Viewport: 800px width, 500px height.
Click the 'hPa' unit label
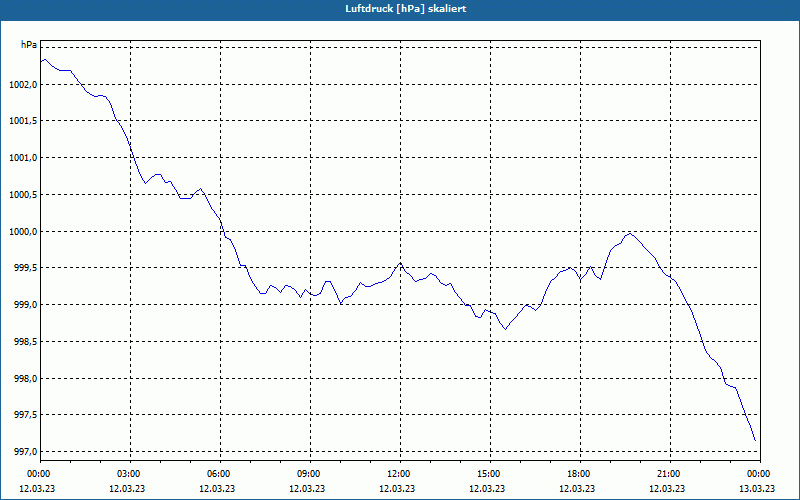coord(29,45)
